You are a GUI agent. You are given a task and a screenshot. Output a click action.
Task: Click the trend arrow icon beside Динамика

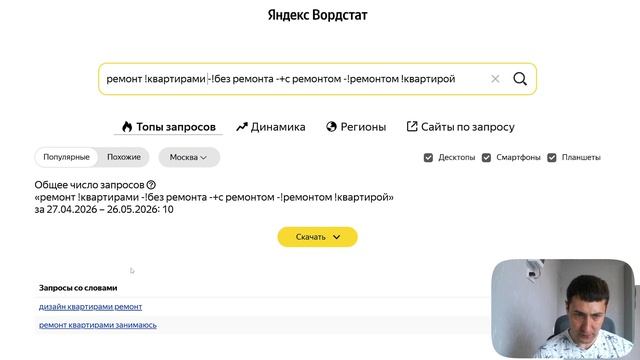tap(242, 127)
